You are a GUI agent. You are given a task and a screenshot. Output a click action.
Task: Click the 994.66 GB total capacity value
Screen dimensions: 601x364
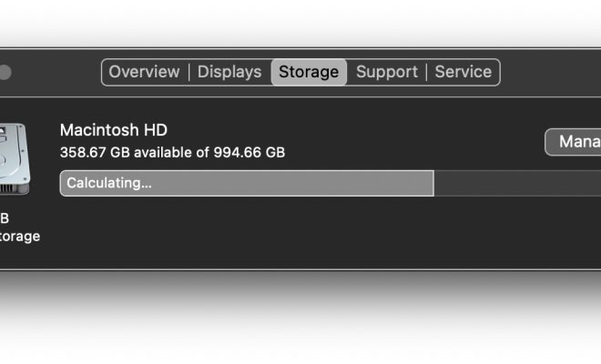[x=250, y=153]
